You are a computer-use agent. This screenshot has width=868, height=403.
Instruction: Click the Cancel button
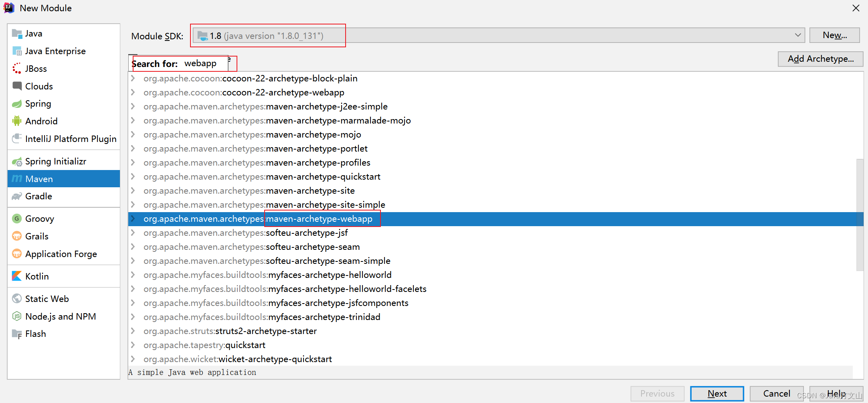click(x=777, y=393)
